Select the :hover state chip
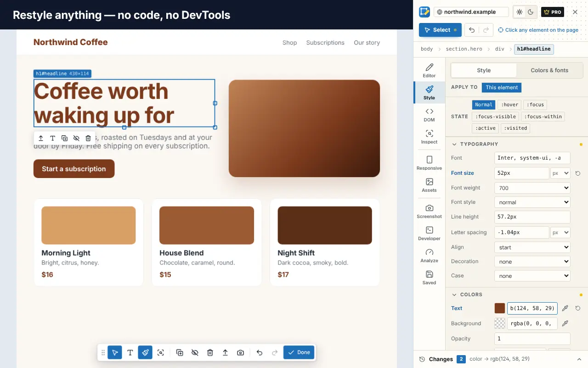Viewport: 588px width, 368px height. [x=509, y=104]
